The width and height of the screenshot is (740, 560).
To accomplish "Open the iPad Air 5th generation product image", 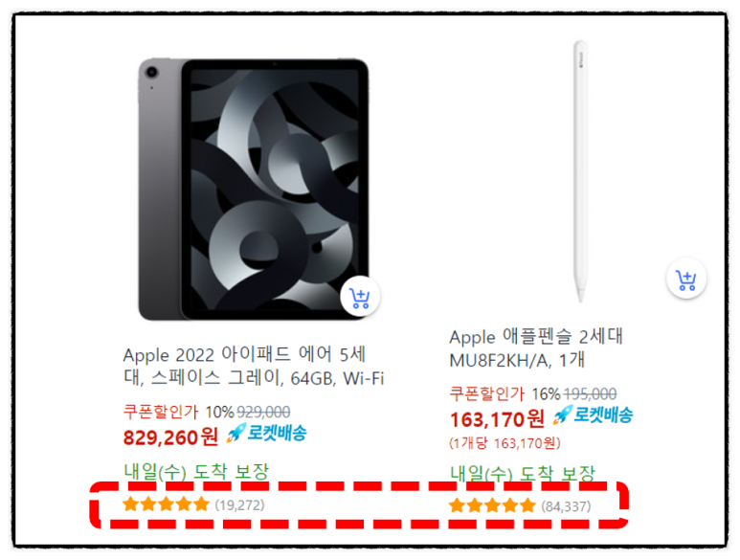I will click(x=254, y=190).
